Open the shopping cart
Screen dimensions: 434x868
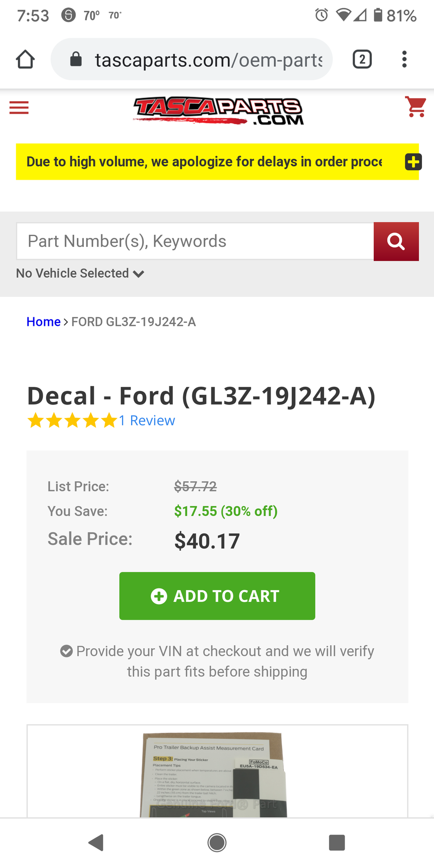coord(415,107)
